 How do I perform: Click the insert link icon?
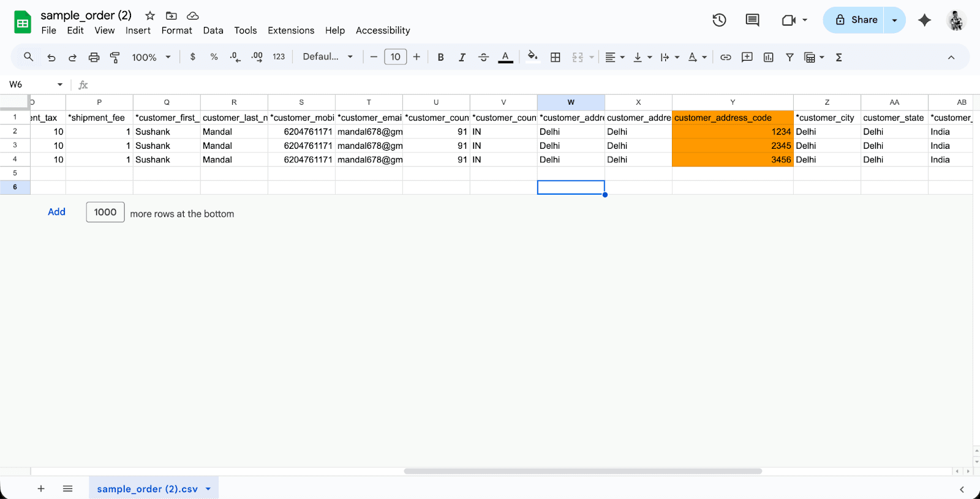point(725,58)
